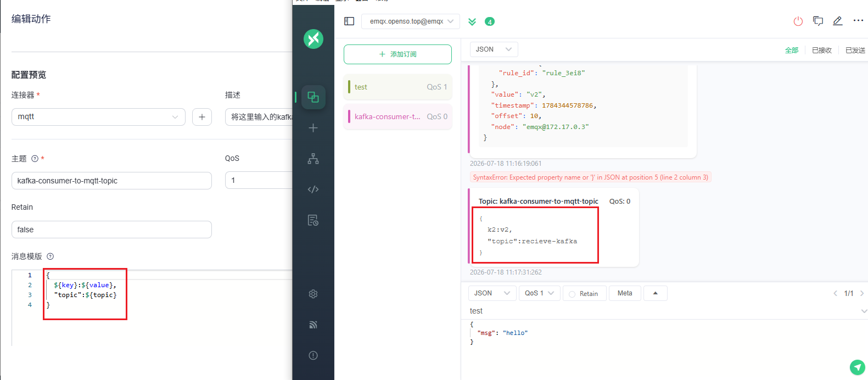Open the Log page icon in sidebar
Image resolution: width=868 pixels, height=380 pixels.
[313, 220]
